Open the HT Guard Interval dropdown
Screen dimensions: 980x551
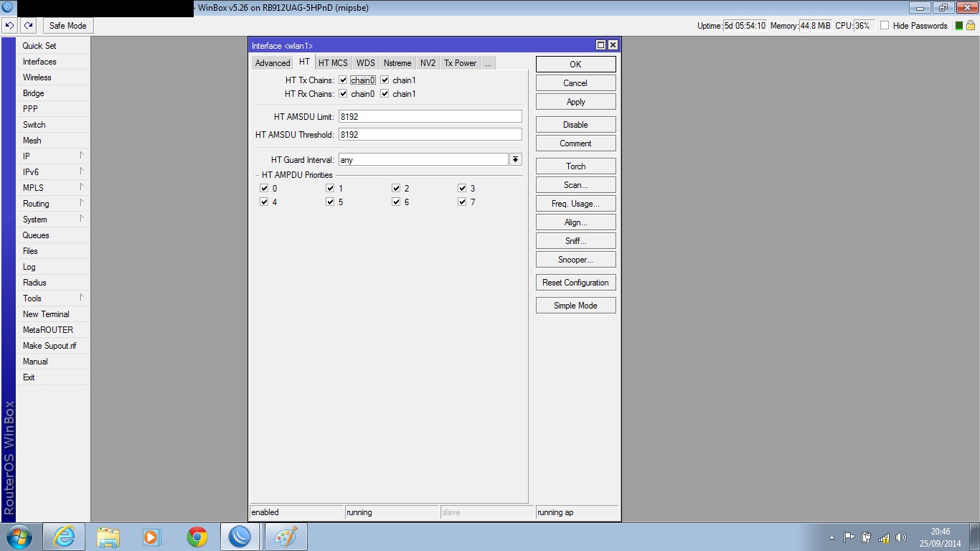coord(515,160)
